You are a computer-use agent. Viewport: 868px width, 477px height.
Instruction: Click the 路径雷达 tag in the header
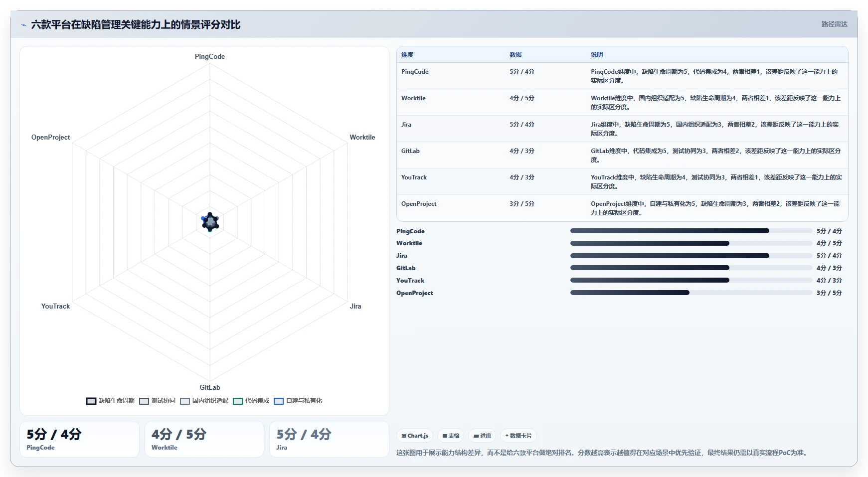834,24
